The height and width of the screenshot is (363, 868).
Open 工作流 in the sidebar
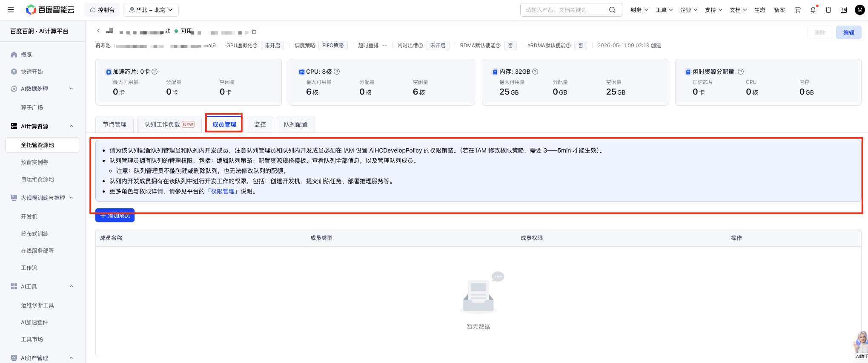(29, 268)
